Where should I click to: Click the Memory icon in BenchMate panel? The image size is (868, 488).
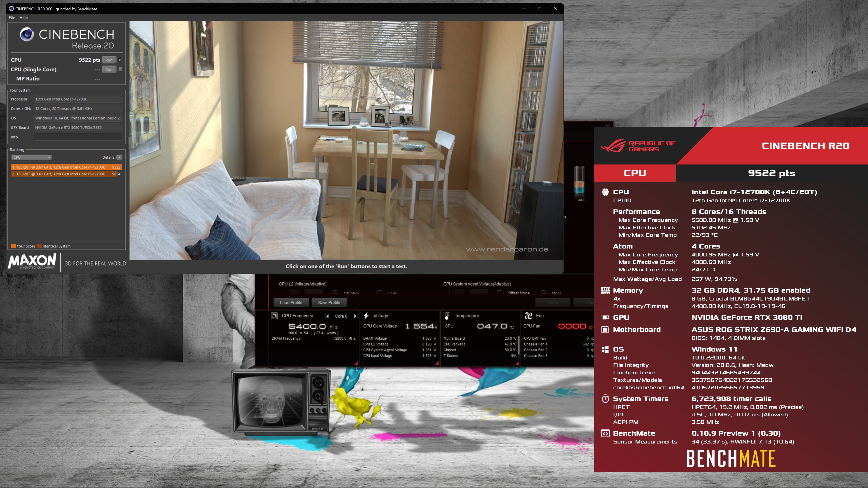coord(605,290)
